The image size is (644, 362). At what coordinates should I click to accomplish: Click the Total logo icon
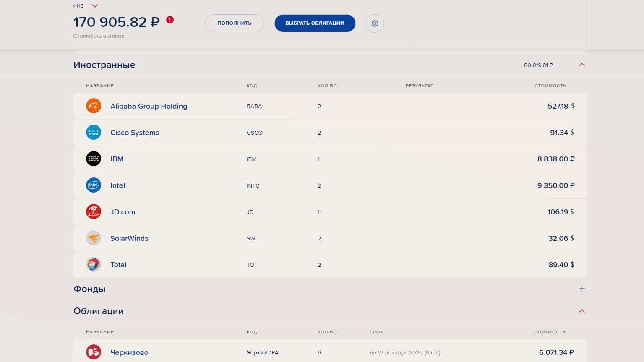(x=94, y=265)
